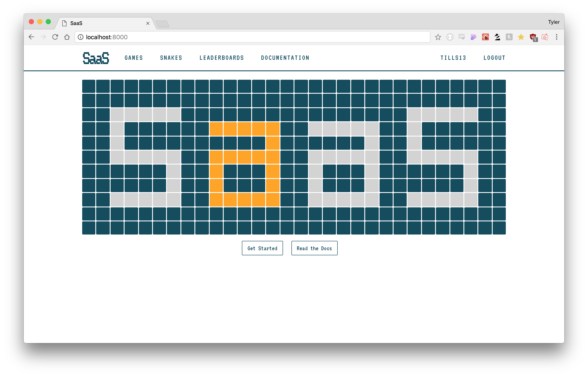Open the Snakes page
Image resolution: width=588 pixels, height=377 pixels.
(171, 58)
